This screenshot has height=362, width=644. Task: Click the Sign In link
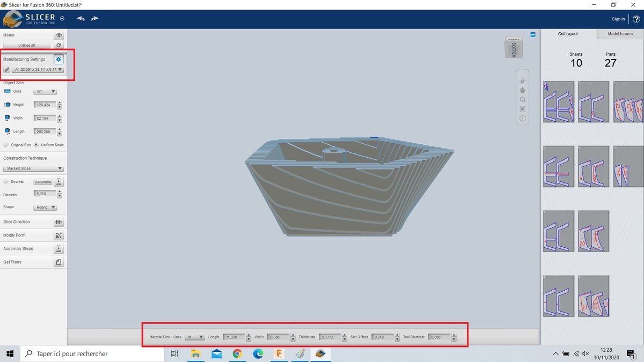(x=618, y=19)
